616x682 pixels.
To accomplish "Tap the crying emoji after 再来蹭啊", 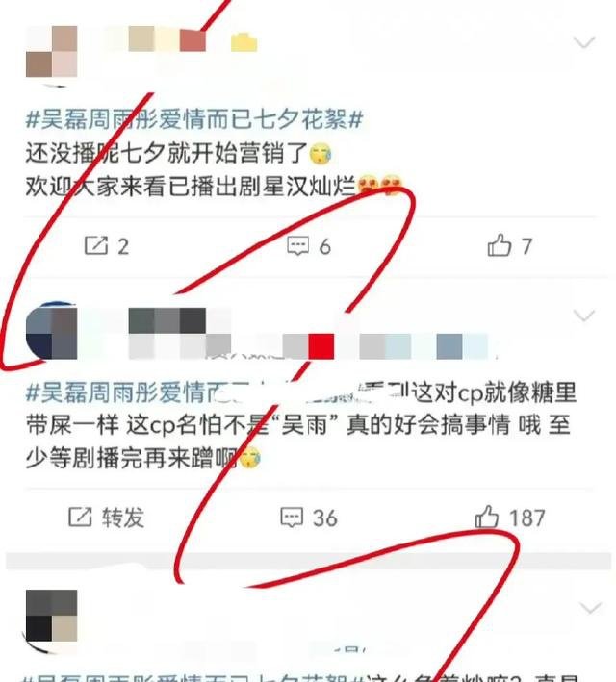I will (x=249, y=458).
